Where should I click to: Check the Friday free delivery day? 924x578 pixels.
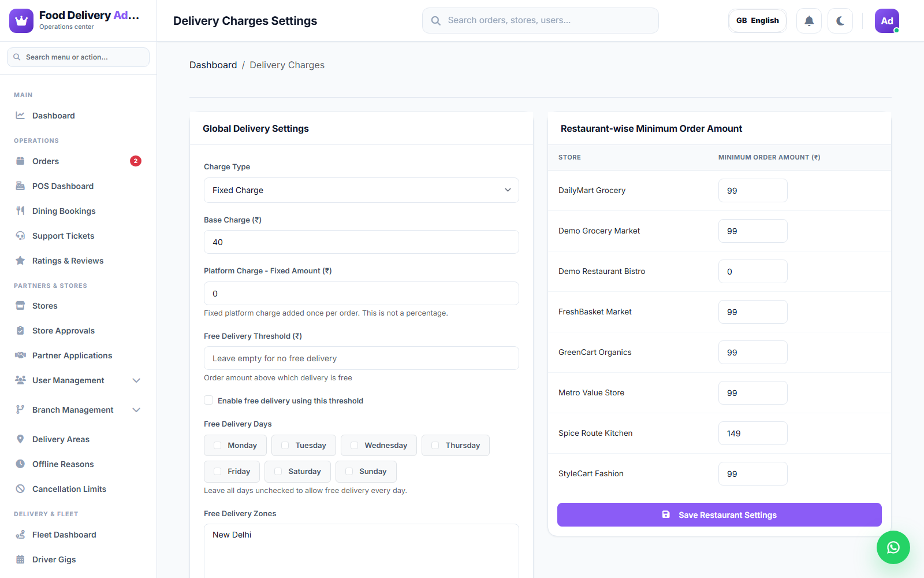(x=218, y=471)
